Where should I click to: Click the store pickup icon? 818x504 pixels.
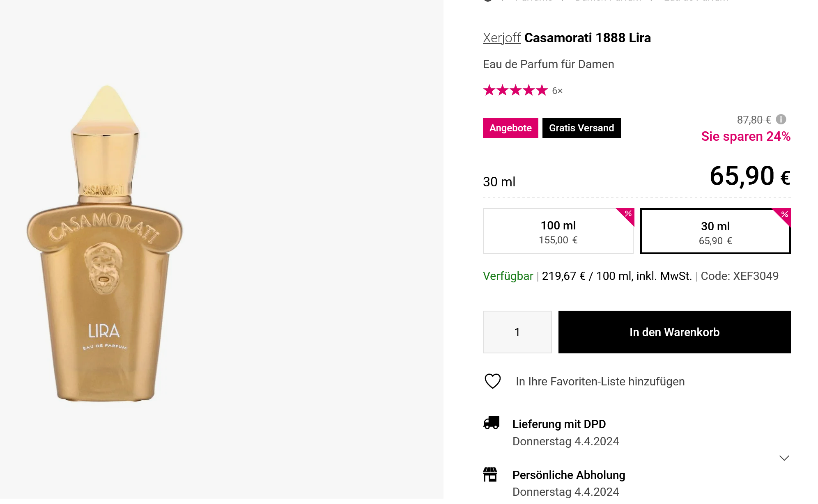[490, 474]
